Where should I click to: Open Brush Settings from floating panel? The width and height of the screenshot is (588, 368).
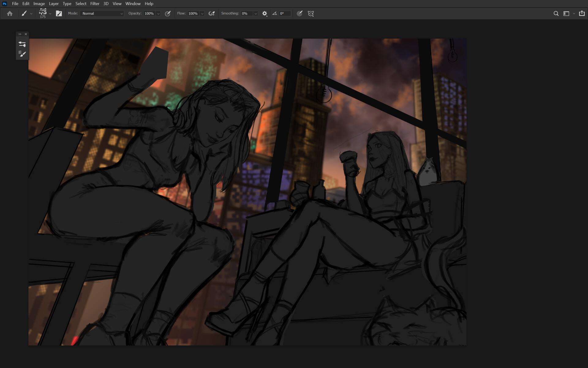click(22, 44)
